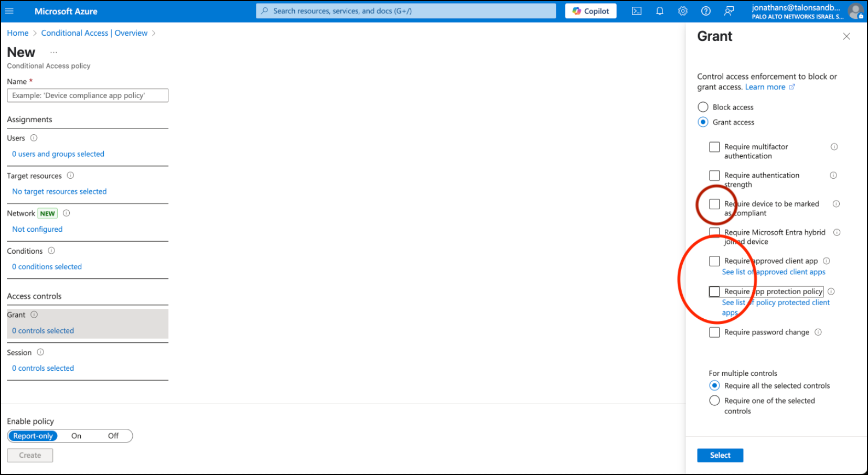Open See list of approved client apps
The image size is (868, 475).
pyautogui.click(x=774, y=272)
